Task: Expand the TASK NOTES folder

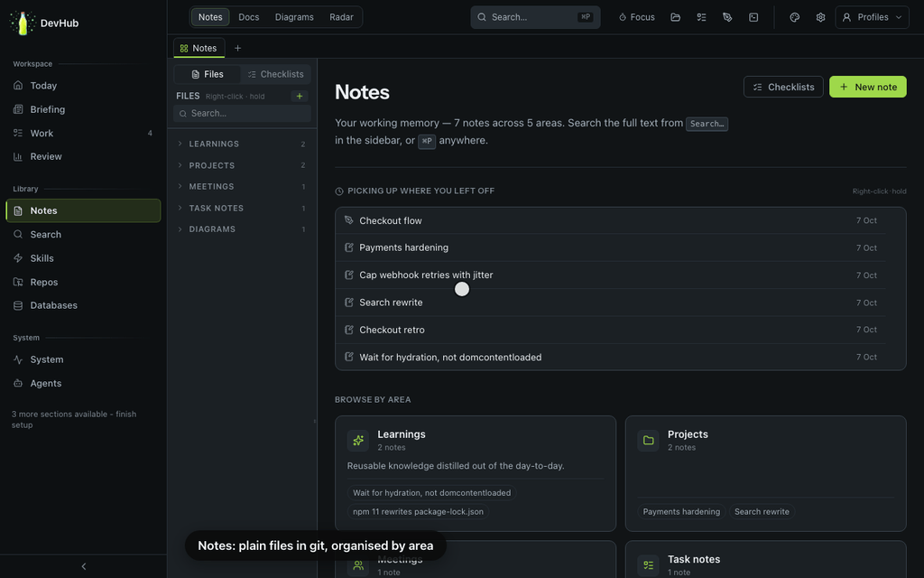Action: click(242, 209)
